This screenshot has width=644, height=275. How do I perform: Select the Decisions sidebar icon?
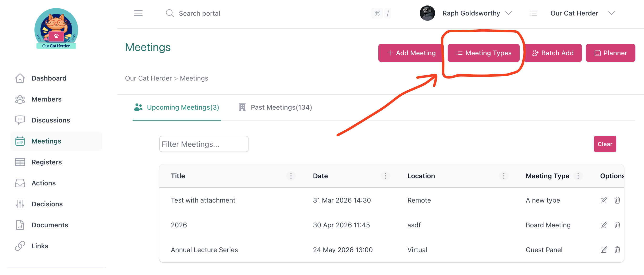(20, 204)
